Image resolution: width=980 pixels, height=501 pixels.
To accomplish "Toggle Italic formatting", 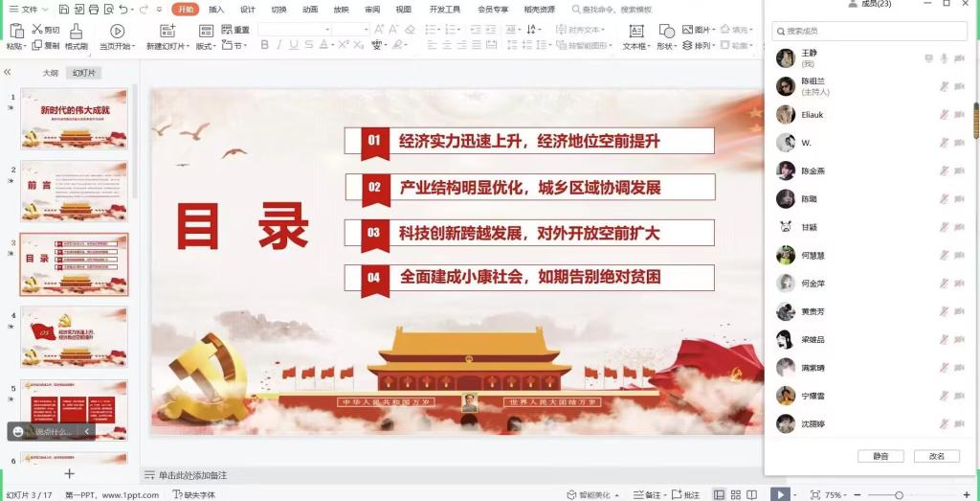I will (278, 44).
